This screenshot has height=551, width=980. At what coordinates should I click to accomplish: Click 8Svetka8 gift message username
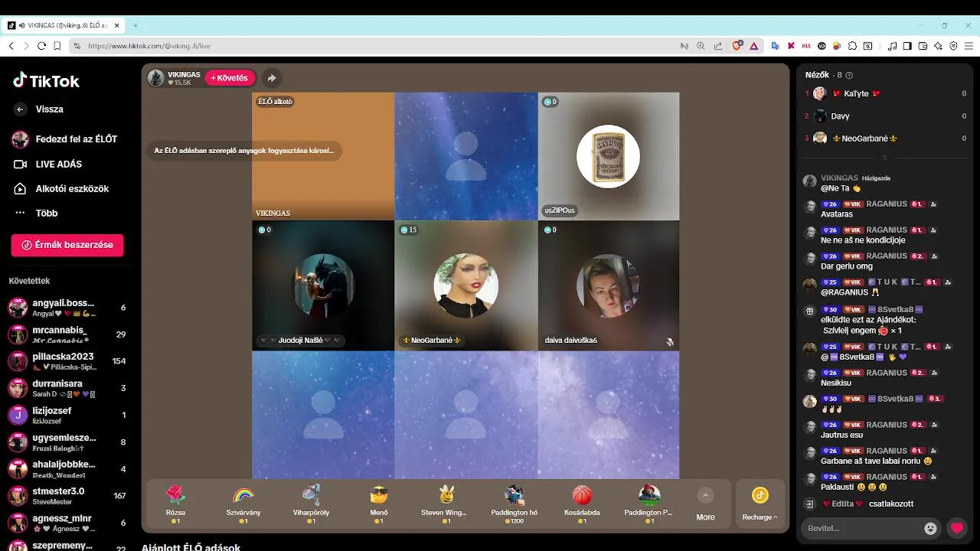pos(895,309)
